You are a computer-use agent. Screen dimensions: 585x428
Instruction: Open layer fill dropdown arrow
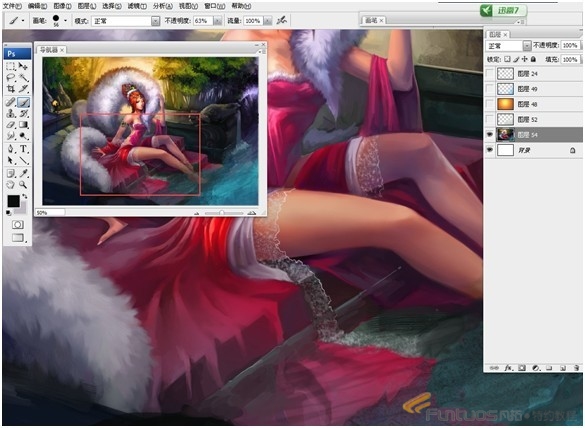coord(582,59)
